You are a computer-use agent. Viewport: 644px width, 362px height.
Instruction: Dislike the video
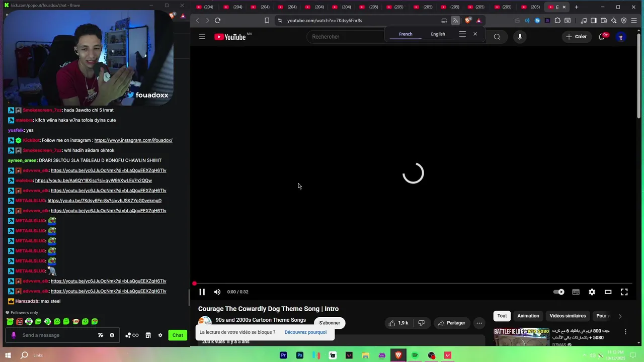(422, 323)
